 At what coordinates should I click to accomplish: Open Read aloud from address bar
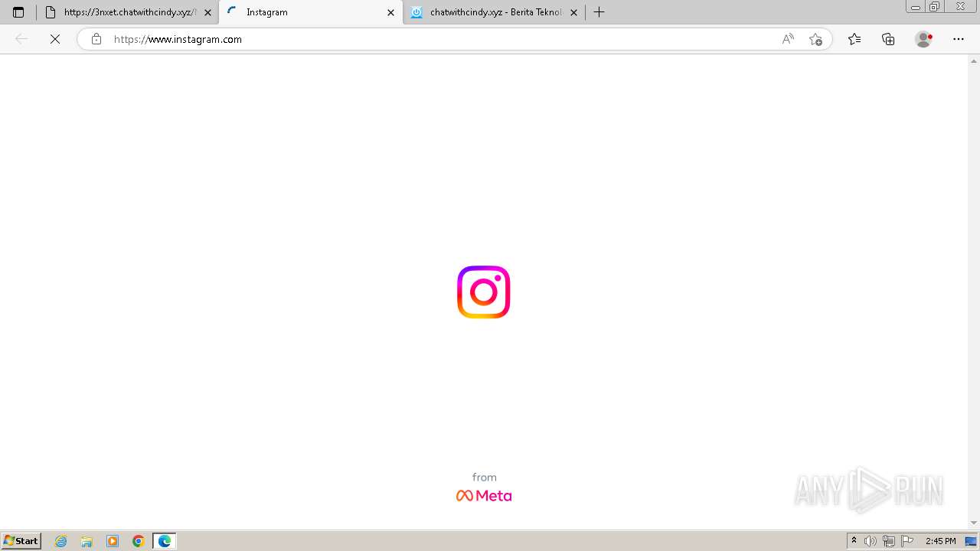pos(788,39)
